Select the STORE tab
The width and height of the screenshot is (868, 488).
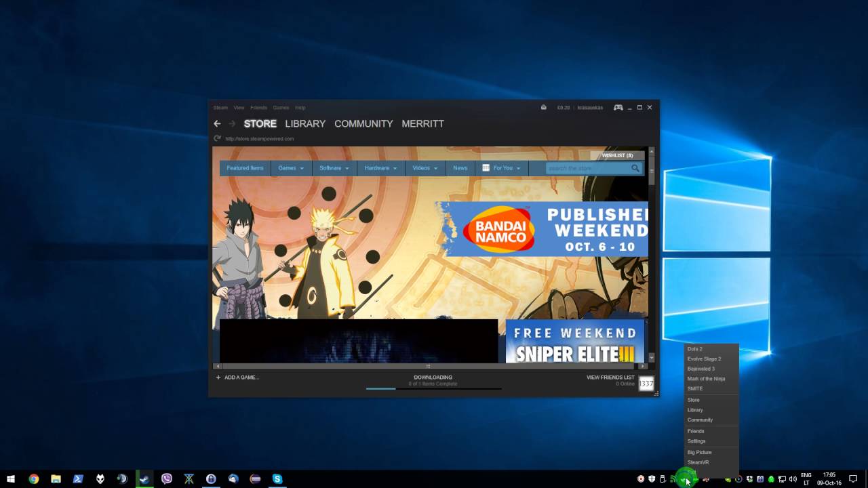point(260,123)
